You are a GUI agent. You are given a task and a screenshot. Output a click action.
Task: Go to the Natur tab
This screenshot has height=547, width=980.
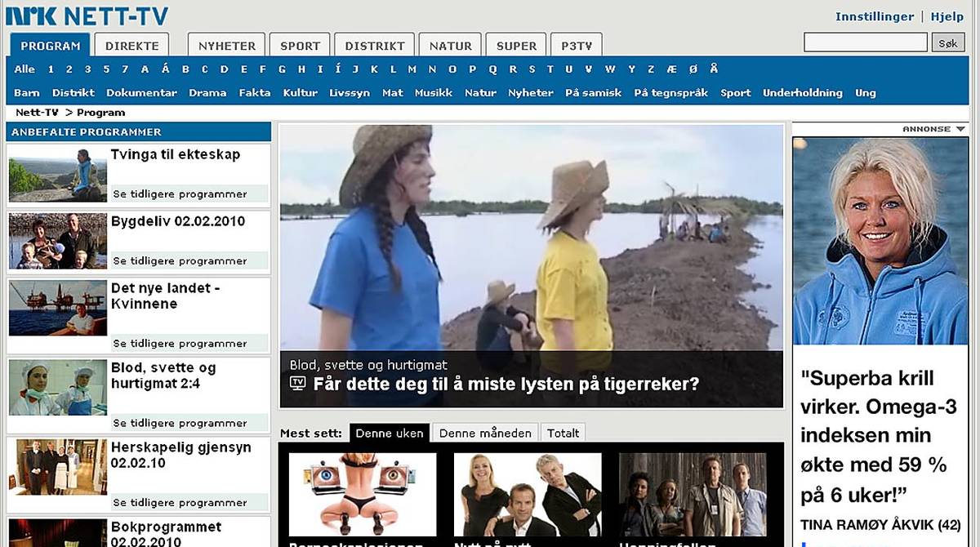[451, 46]
